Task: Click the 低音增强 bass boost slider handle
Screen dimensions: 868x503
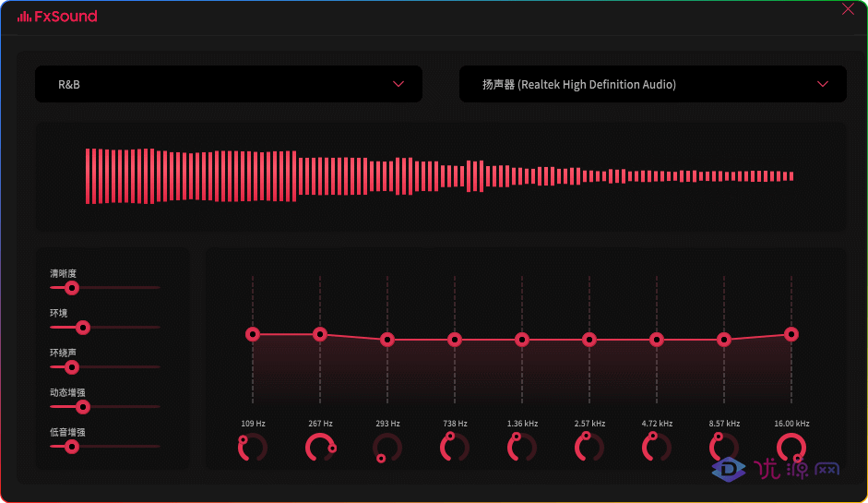Action: (71, 447)
